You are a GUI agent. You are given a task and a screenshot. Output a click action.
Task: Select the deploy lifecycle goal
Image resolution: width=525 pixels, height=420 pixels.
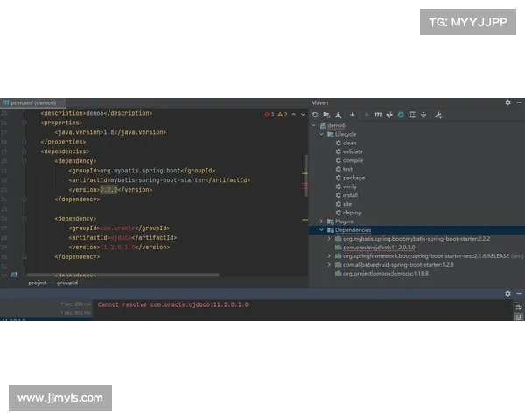click(348, 213)
